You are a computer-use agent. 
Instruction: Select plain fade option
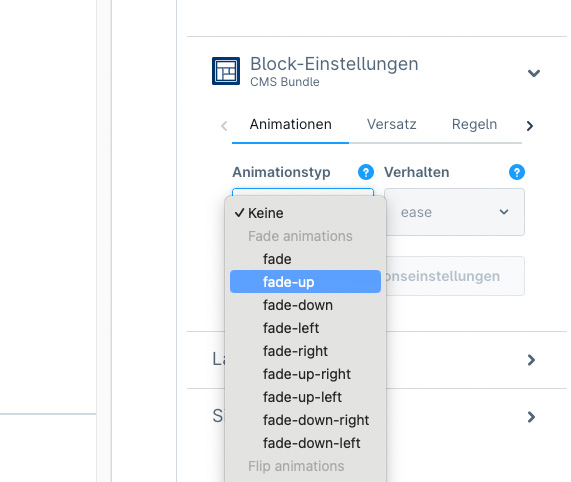(306, 259)
